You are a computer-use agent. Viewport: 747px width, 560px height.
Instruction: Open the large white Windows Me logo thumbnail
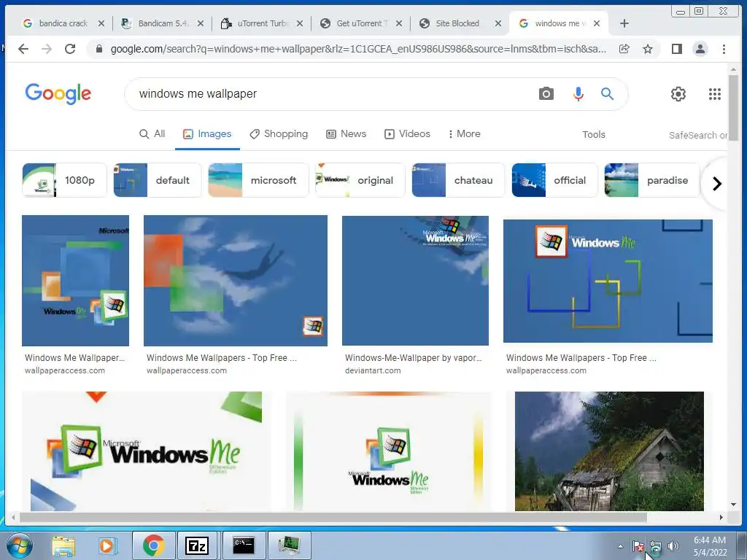tap(147, 451)
